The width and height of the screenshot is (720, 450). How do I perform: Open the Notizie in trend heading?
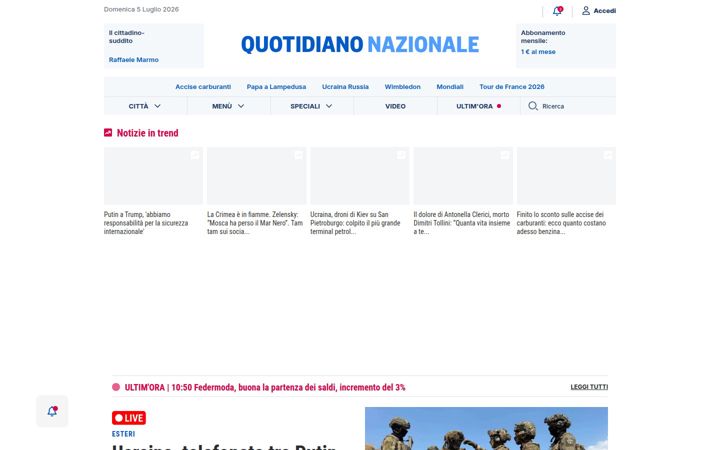point(147,133)
